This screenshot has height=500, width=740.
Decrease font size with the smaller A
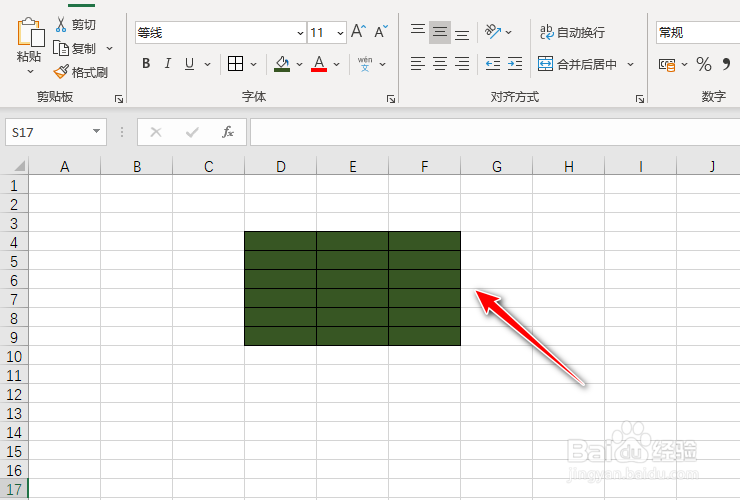380,32
